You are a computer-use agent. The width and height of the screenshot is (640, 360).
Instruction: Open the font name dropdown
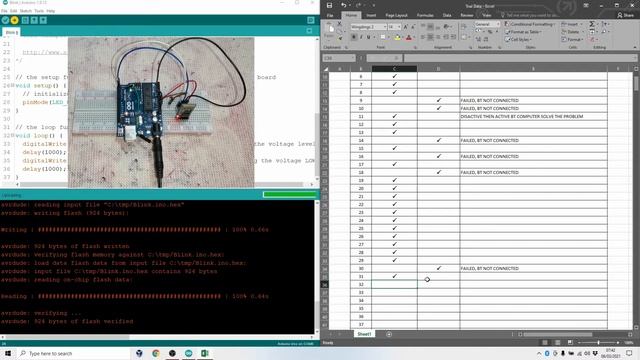click(x=384, y=27)
